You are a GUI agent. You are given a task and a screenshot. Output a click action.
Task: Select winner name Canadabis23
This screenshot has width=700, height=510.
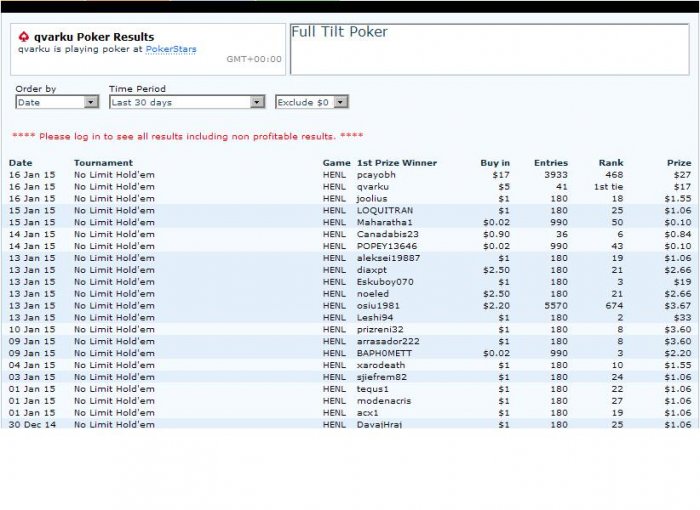[388, 234]
